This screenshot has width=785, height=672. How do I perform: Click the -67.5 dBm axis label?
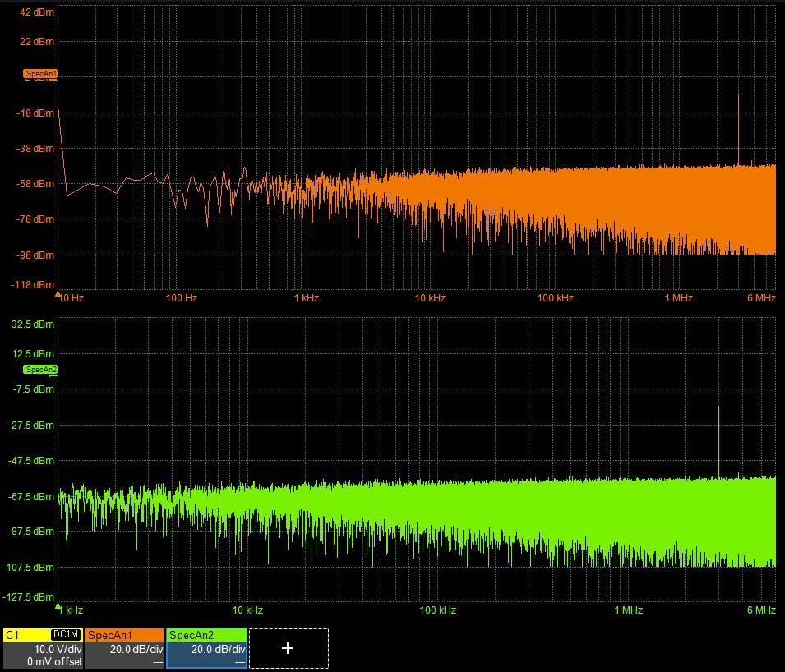[x=31, y=497]
